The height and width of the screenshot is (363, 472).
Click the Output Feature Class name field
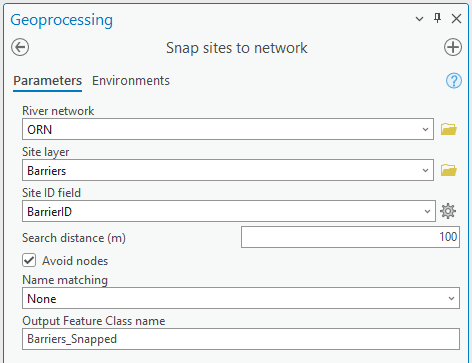[x=241, y=339]
